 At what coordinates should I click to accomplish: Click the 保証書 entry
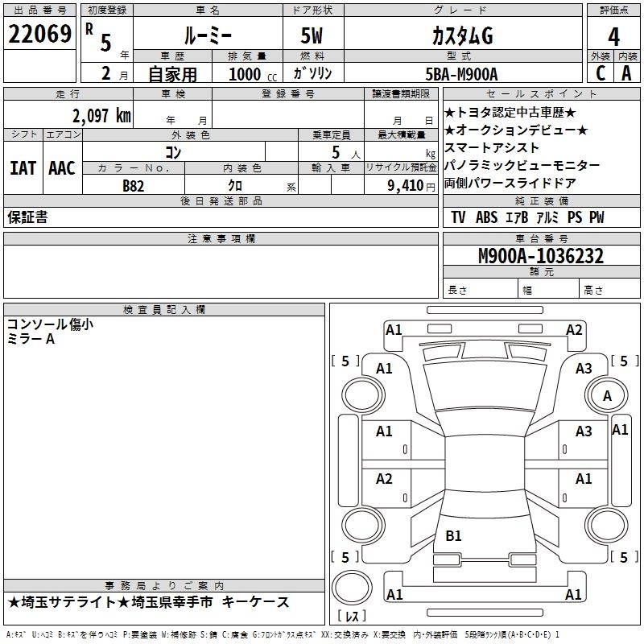tap(27, 217)
